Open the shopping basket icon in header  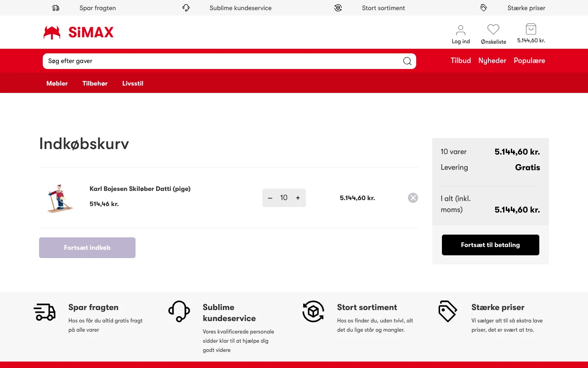531,29
